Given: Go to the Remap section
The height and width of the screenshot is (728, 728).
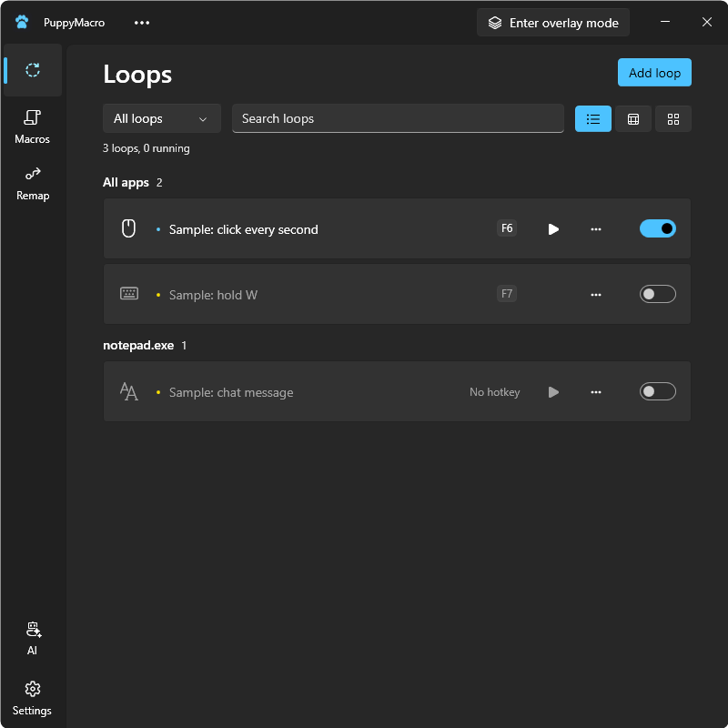Looking at the screenshot, I should pyautogui.click(x=33, y=184).
